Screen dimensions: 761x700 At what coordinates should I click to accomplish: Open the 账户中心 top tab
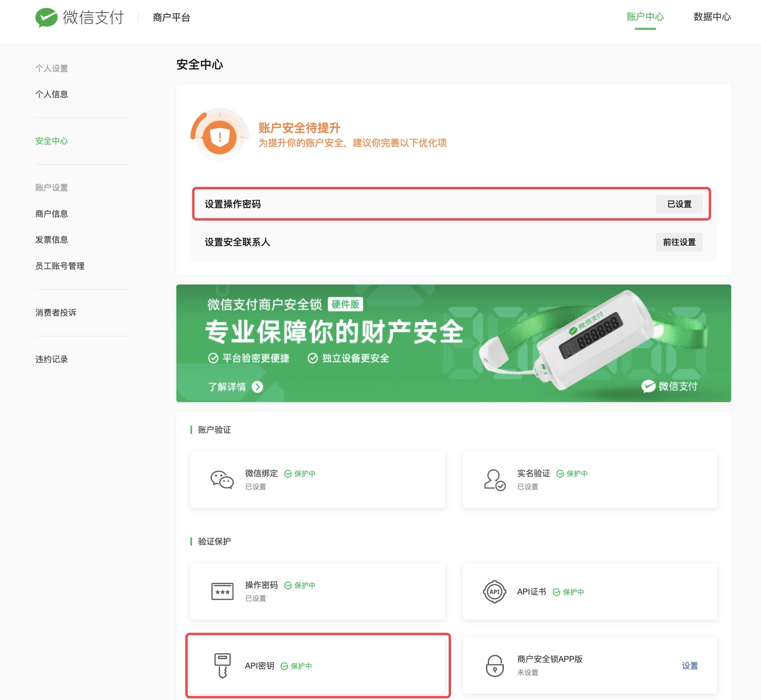(645, 17)
